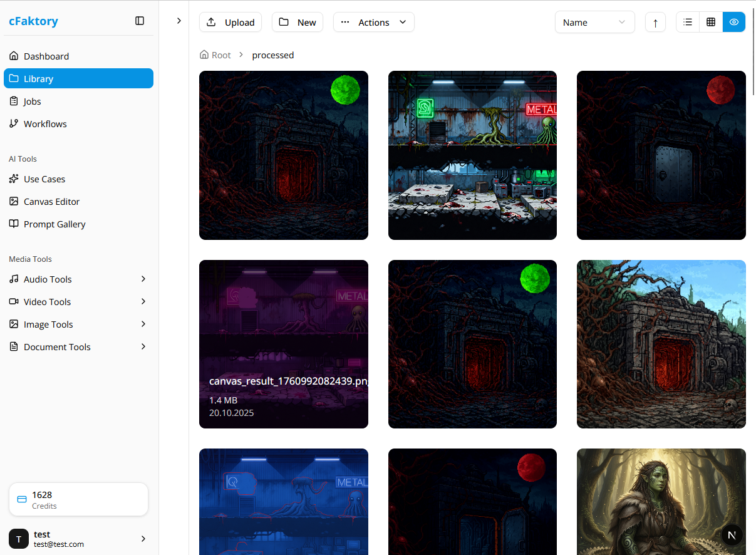Open the Prompt Gallery
The height and width of the screenshot is (555, 756).
(54, 224)
